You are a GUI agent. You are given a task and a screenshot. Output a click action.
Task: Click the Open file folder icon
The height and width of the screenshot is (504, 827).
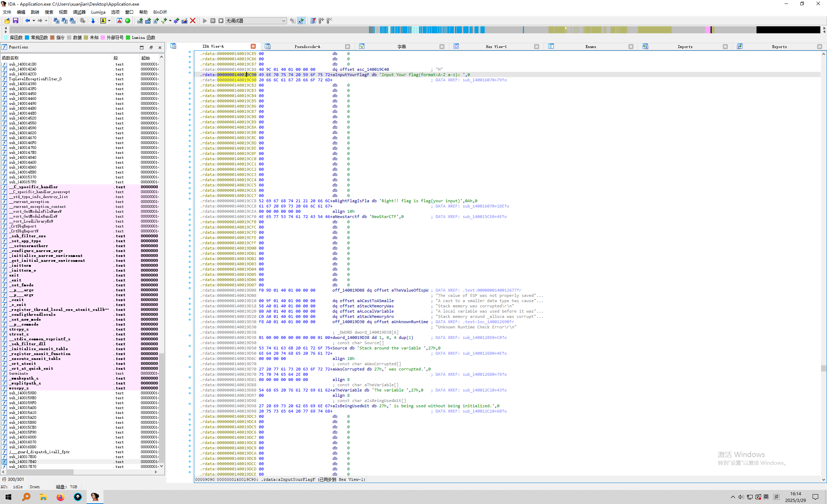7,21
